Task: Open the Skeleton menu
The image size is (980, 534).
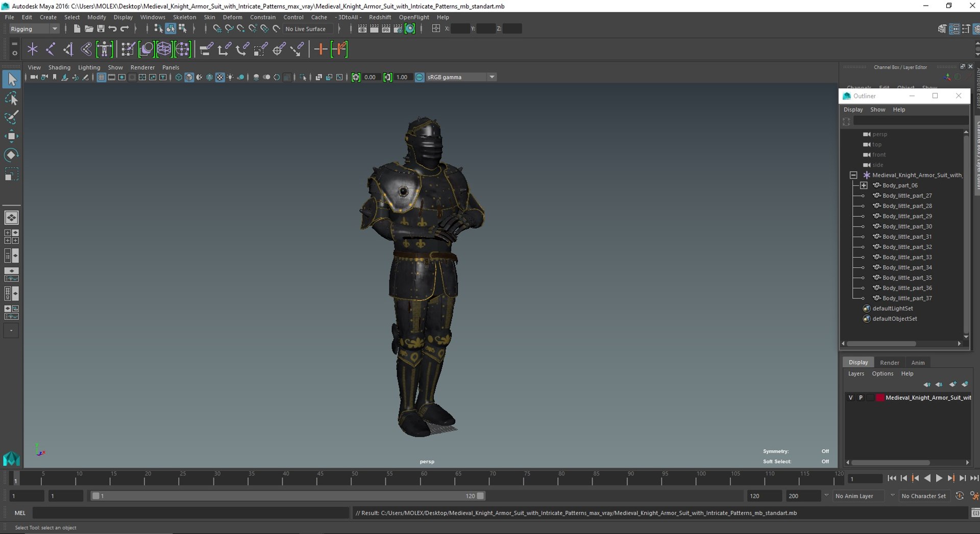Action: tap(184, 17)
